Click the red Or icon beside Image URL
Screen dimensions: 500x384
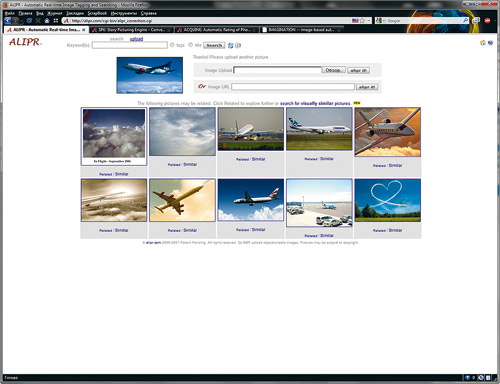click(202, 86)
